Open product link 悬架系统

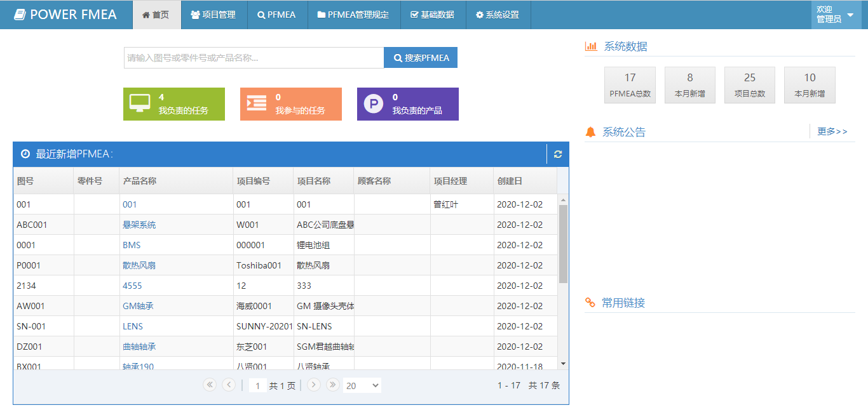click(x=139, y=225)
